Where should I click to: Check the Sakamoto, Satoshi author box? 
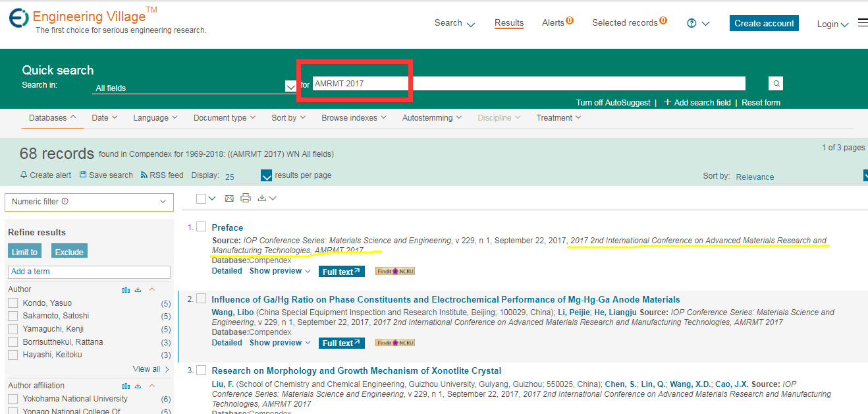click(13, 316)
